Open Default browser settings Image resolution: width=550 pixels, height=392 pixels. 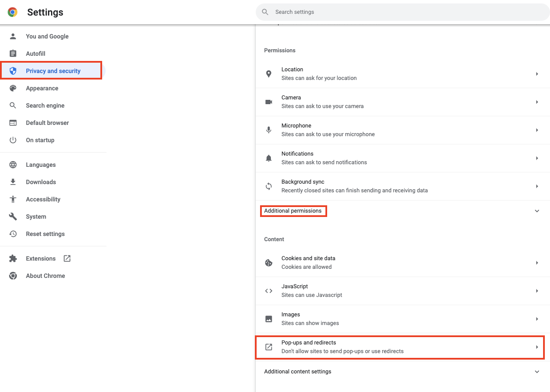47,123
